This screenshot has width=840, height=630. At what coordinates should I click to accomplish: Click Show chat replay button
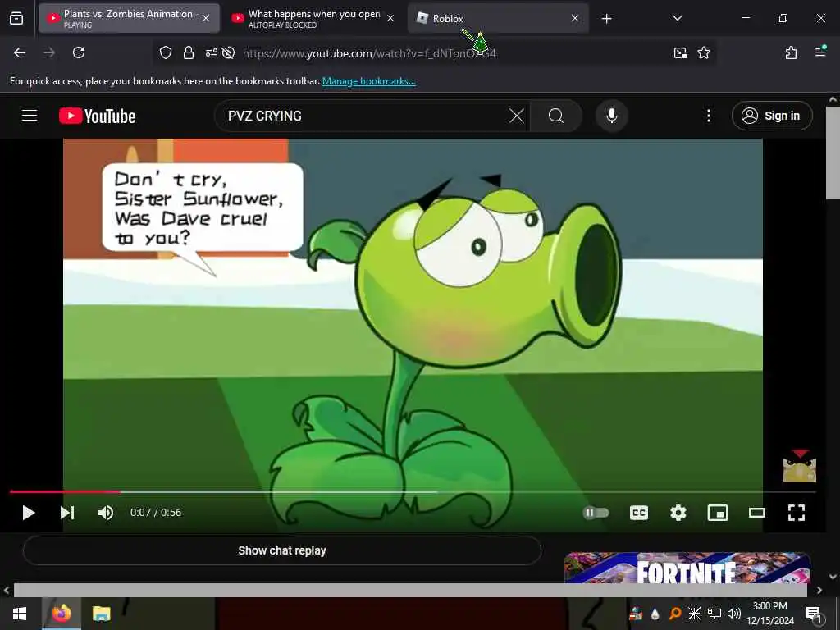pos(282,550)
